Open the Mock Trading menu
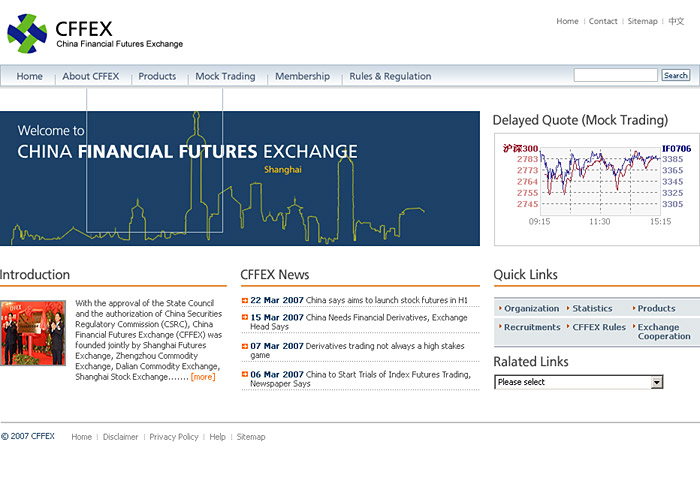Viewport: 700px width, 478px height. click(225, 76)
